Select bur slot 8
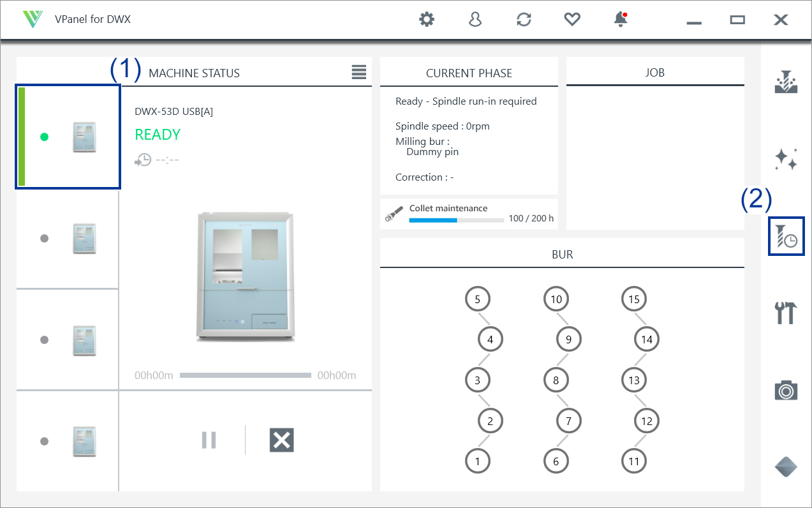Image resolution: width=812 pixels, height=508 pixels. 556,380
